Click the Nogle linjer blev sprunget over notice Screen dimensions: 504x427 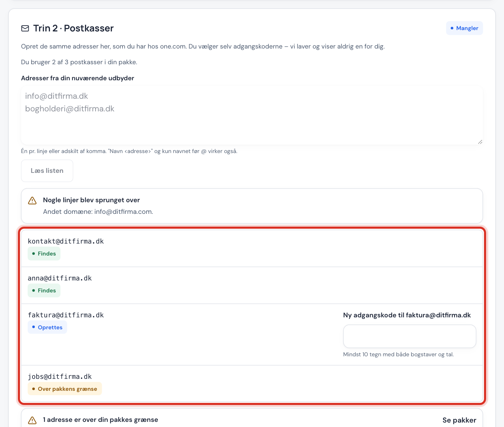pos(252,206)
